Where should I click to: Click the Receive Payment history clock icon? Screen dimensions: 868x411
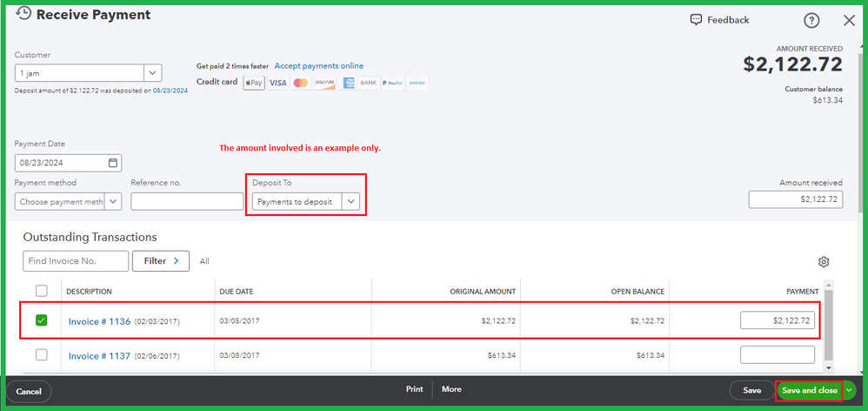point(23,13)
